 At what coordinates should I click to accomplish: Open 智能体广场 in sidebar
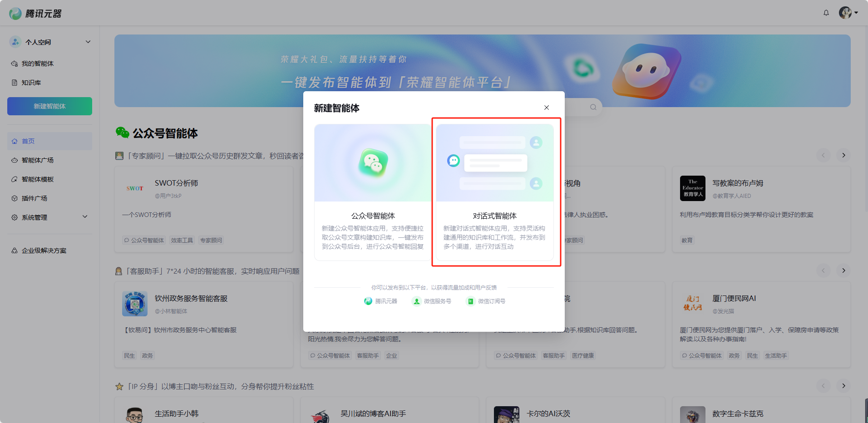click(x=50, y=160)
